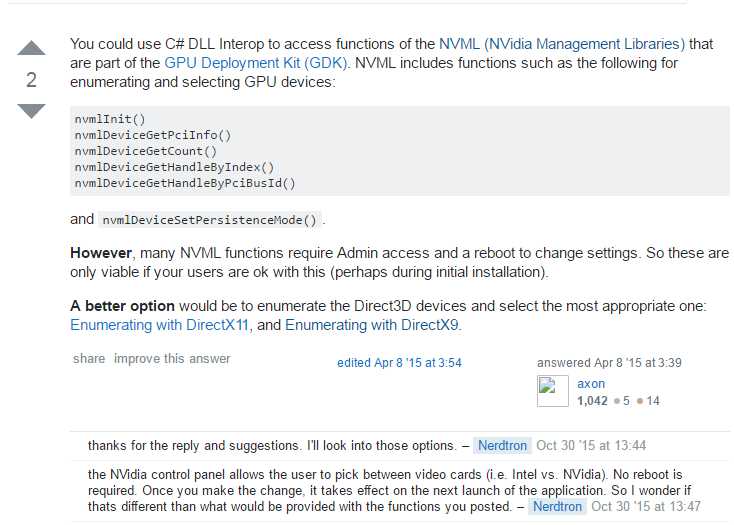Image resolution: width=734 pixels, height=525 pixels.
Task: Click axon's reputation score 1,042
Action: 592,401
